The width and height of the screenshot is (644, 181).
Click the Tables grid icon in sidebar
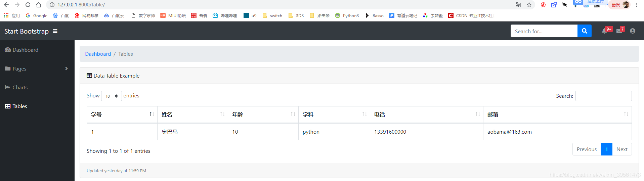click(8, 106)
